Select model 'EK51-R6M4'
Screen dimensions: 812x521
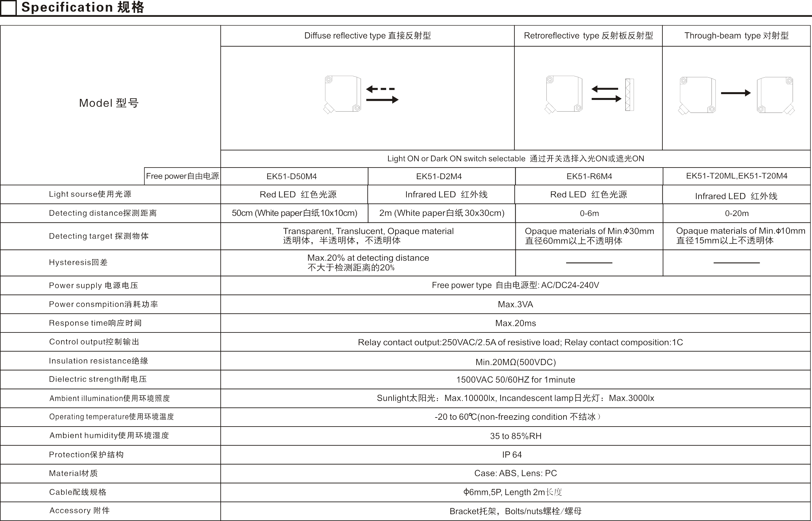[x=589, y=176]
